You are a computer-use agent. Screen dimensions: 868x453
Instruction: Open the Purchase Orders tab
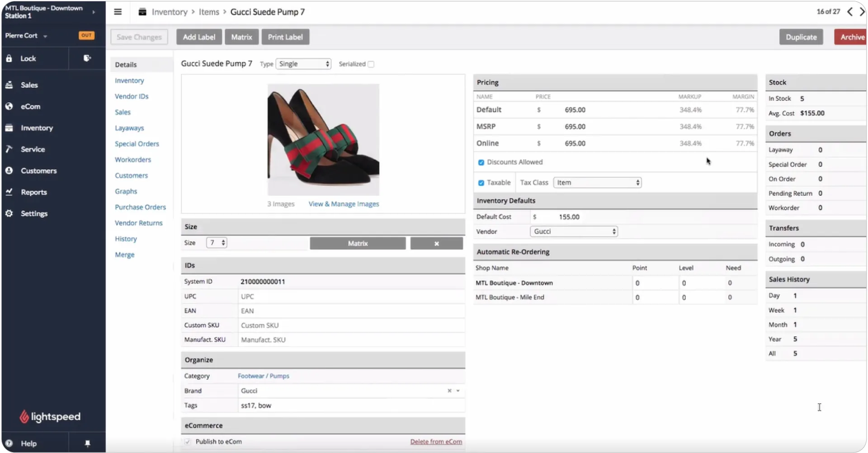(140, 207)
